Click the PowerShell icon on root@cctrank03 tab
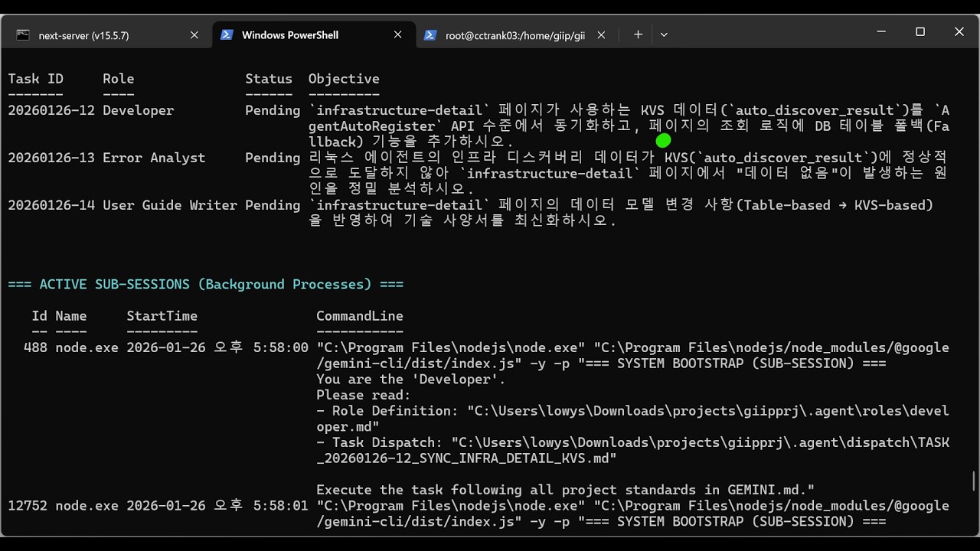 click(x=430, y=35)
